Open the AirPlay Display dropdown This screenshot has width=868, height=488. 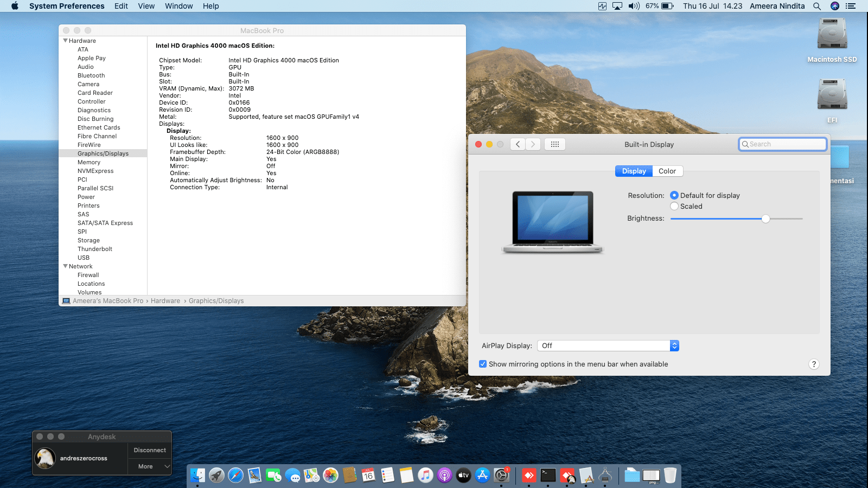[x=608, y=345]
